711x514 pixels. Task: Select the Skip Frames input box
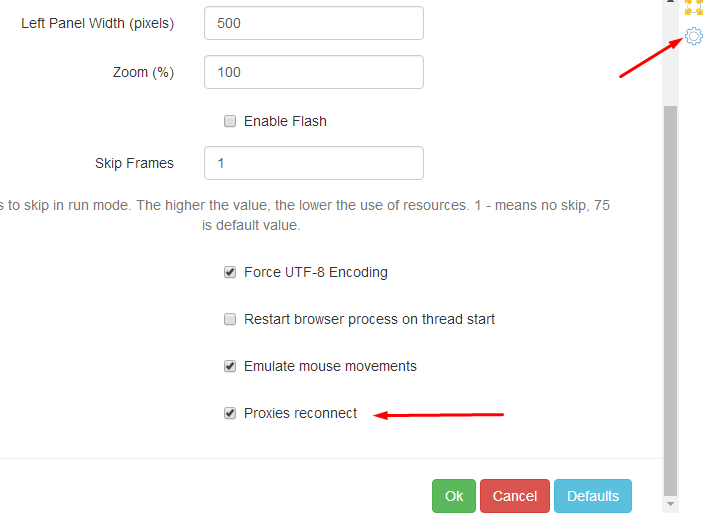[x=313, y=163]
